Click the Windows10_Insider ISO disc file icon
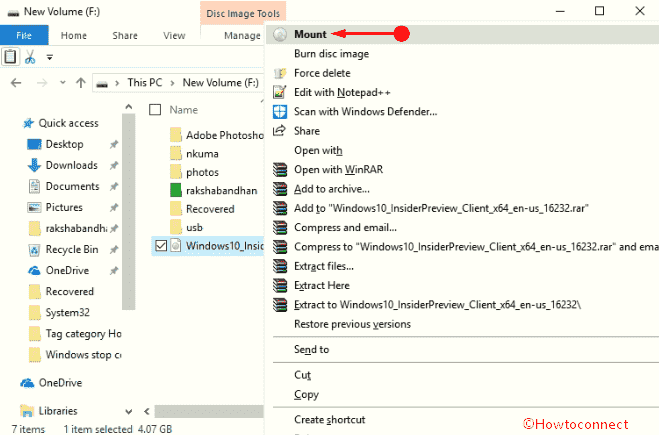The width and height of the screenshot is (659, 435). tap(176, 245)
